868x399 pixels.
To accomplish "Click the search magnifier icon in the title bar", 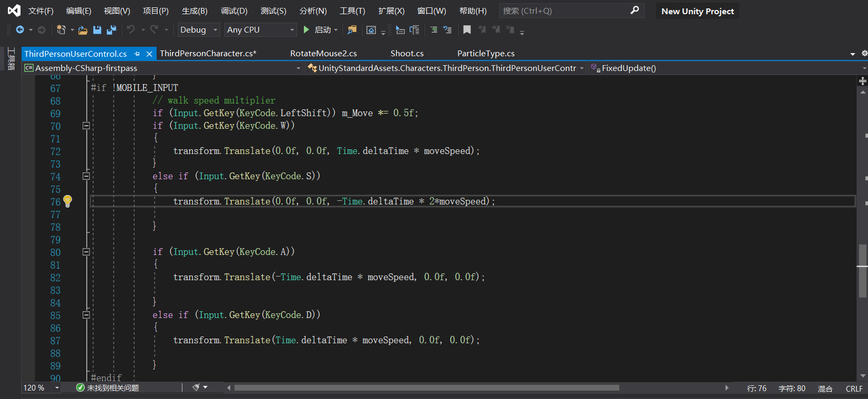I will click(x=635, y=10).
